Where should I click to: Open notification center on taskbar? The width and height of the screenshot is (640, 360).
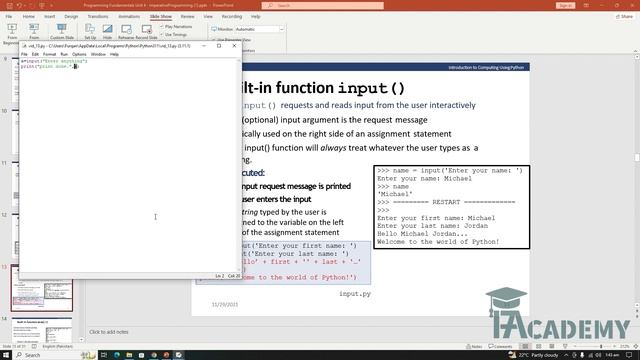[x=629, y=355]
